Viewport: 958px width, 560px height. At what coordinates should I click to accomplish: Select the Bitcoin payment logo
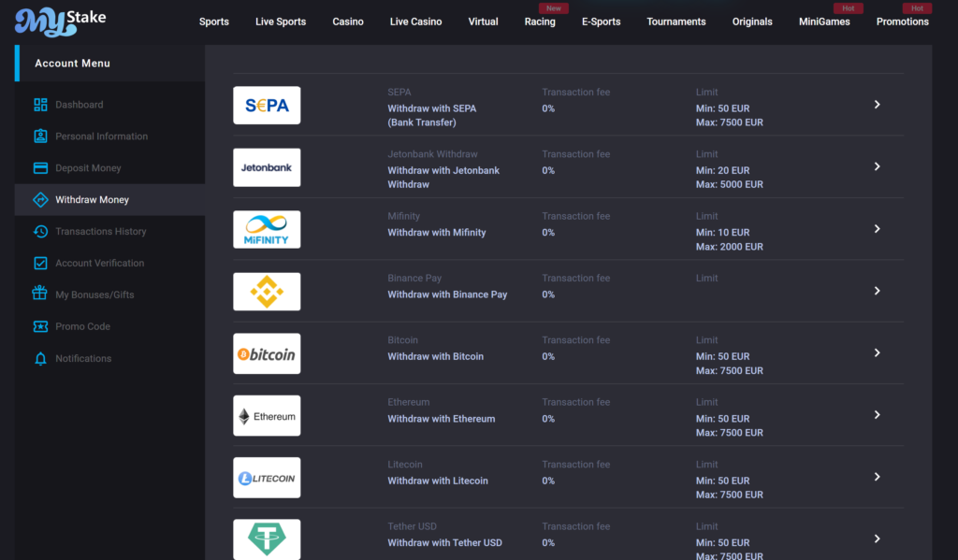[x=267, y=353]
